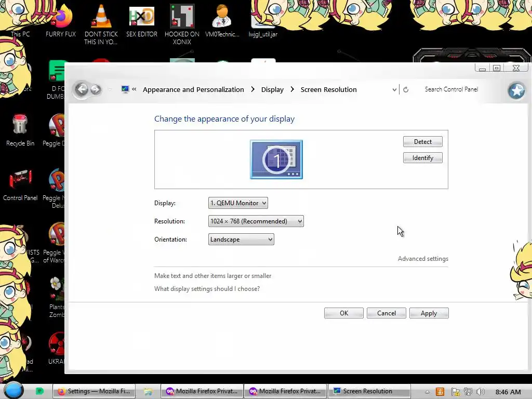Click the green chat icon on the taskbar
This screenshot has height=399, width=532.
[x=39, y=391]
